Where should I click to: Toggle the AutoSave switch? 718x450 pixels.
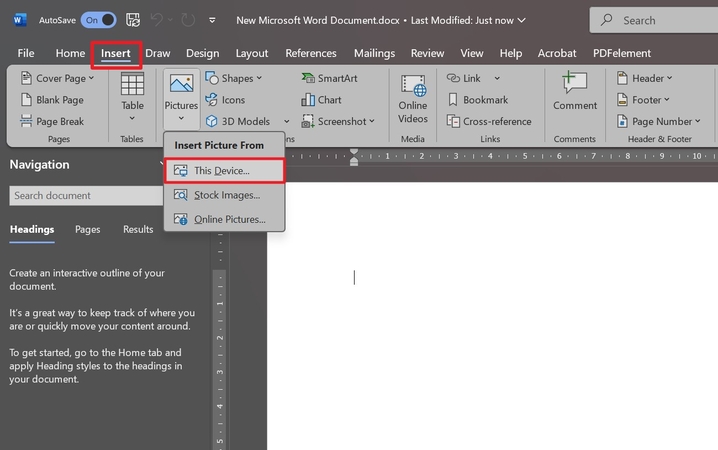(x=98, y=20)
